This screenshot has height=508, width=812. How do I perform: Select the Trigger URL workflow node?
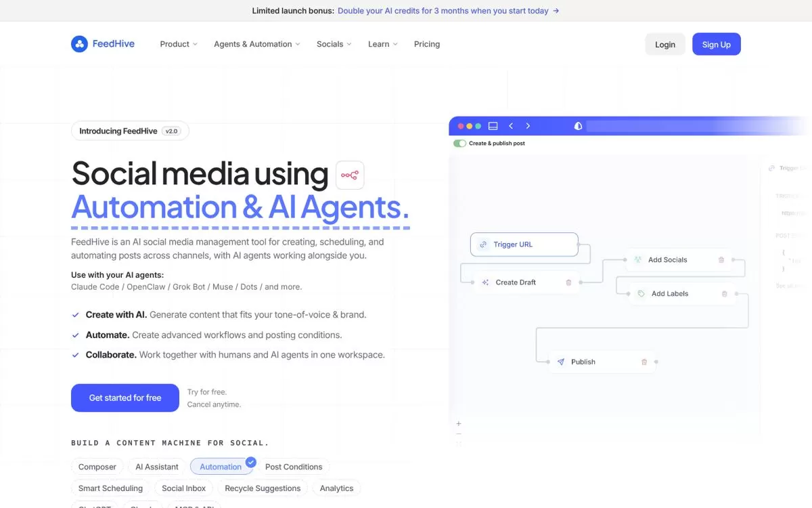524,245
